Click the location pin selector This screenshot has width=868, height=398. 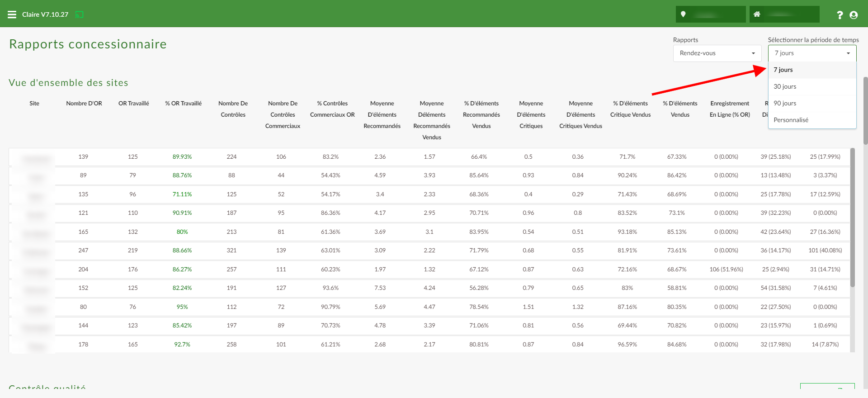pyautogui.click(x=711, y=14)
